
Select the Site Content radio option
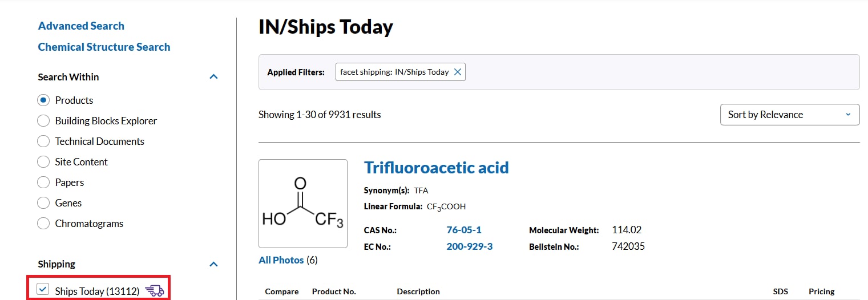[43, 162]
